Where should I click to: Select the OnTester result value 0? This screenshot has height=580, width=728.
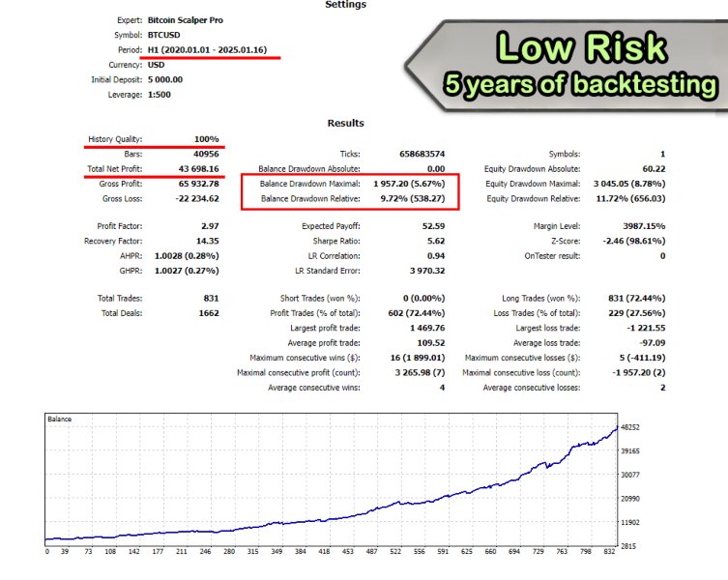tap(662, 256)
